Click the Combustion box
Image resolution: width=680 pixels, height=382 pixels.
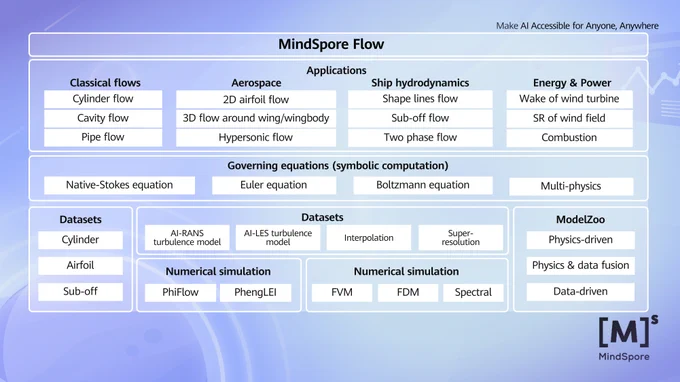click(569, 137)
